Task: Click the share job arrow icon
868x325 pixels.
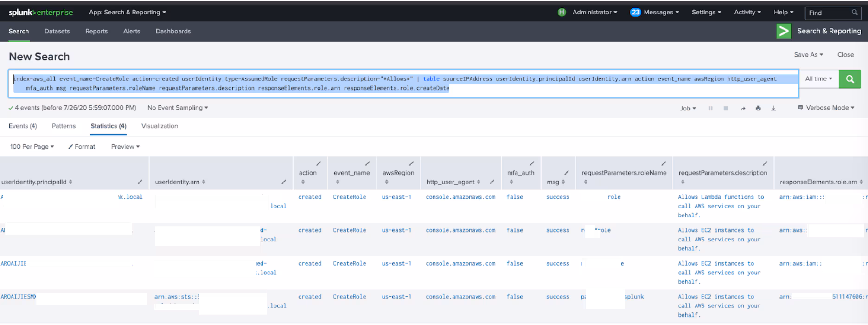Action: [x=743, y=108]
